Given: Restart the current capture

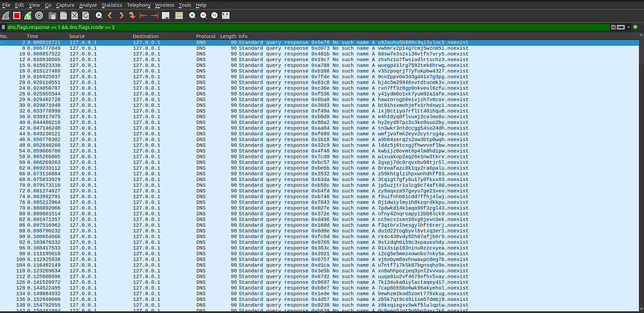Looking at the screenshot, I should (27, 15).
